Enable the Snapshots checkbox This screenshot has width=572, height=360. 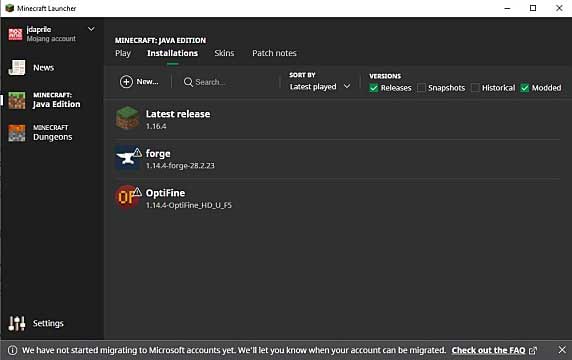pos(421,88)
